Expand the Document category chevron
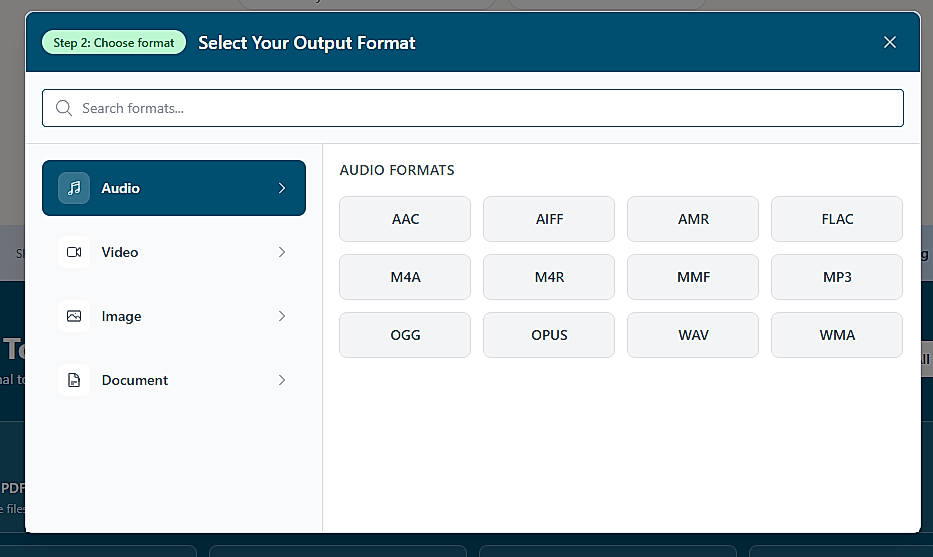933x557 pixels. coord(282,380)
